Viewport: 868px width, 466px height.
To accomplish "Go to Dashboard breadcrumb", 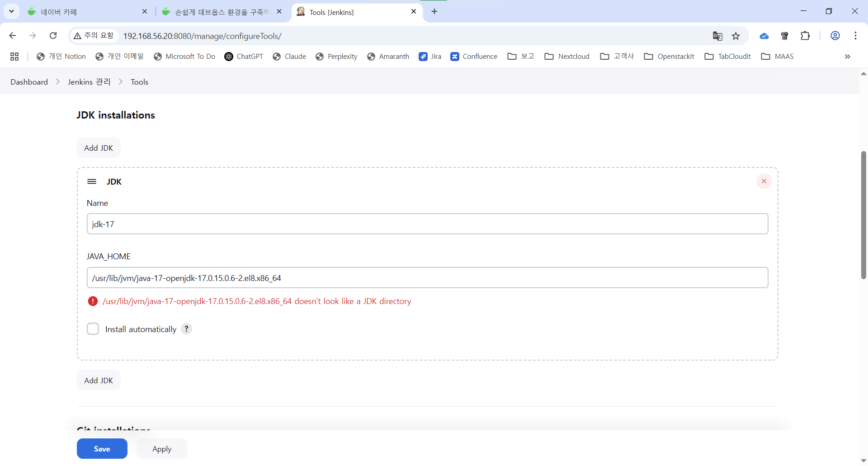I will coord(29,82).
